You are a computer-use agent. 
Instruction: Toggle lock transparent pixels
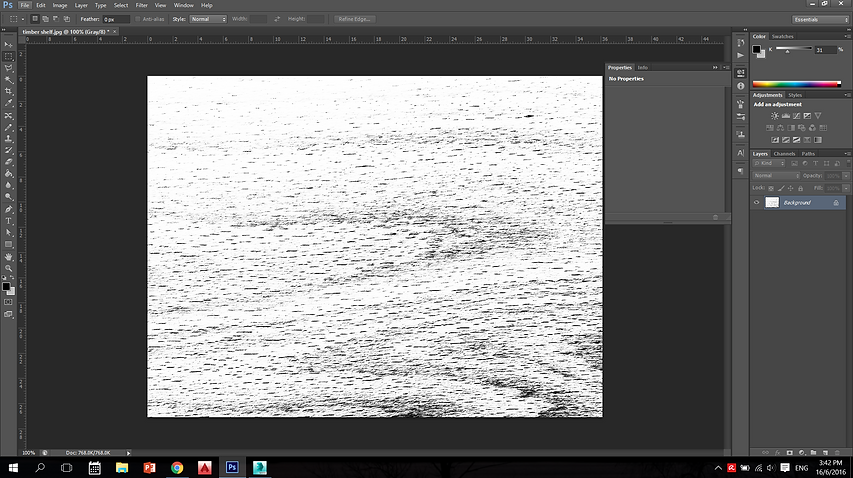click(x=771, y=188)
